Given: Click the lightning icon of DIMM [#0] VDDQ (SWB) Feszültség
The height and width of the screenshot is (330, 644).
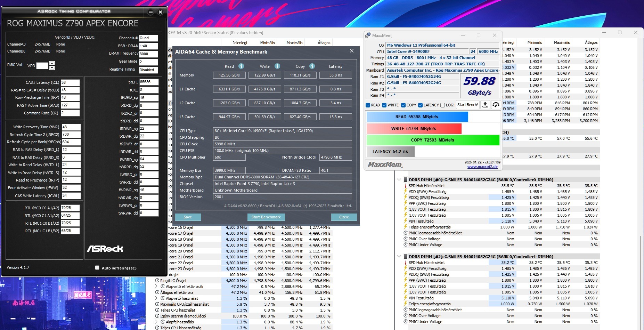Looking at the screenshot, I should tap(405, 198).
